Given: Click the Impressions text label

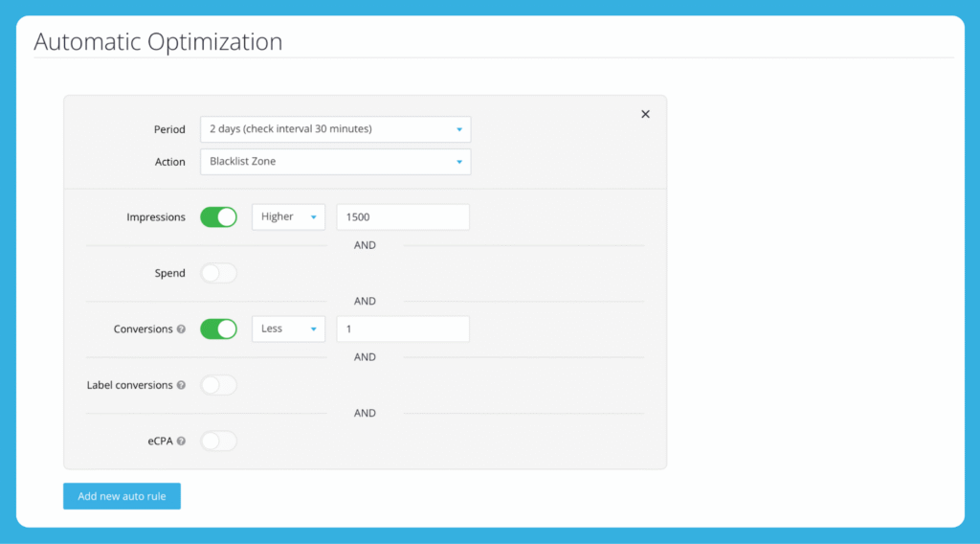Looking at the screenshot, I should [156, 217].
